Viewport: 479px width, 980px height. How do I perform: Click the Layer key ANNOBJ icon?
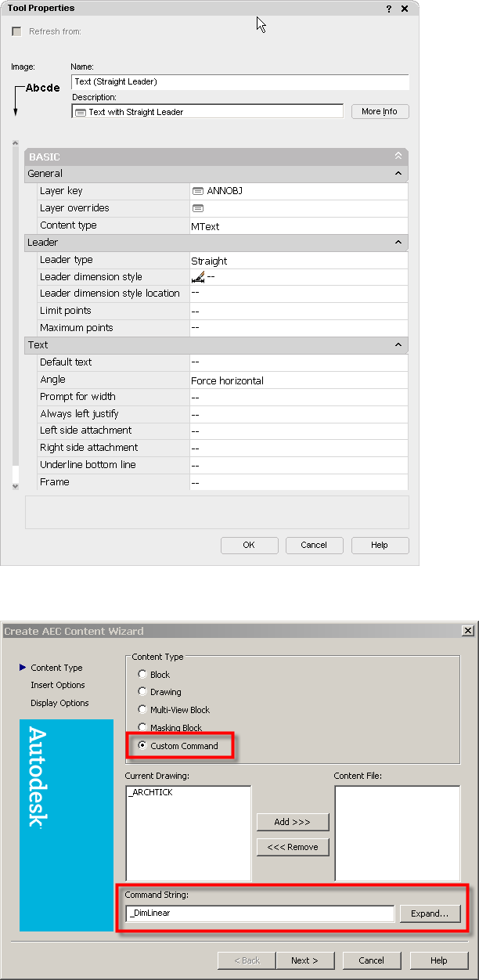tap(198, 191)
